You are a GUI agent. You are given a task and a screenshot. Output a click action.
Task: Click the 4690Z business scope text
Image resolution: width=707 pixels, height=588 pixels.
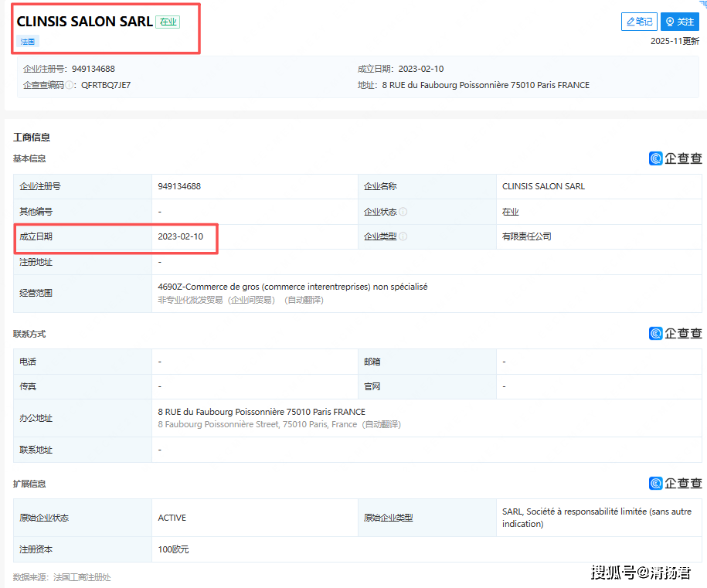[x=292, y=287]
